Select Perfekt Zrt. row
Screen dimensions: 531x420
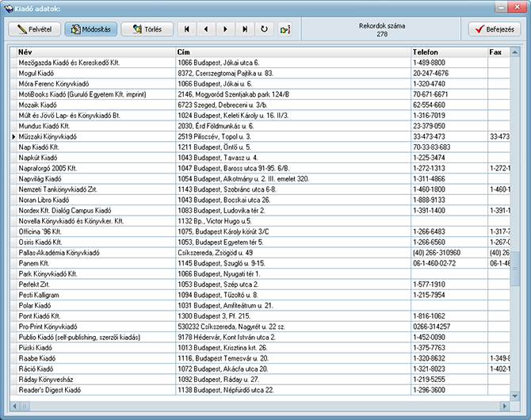click(x=260, y=284)
